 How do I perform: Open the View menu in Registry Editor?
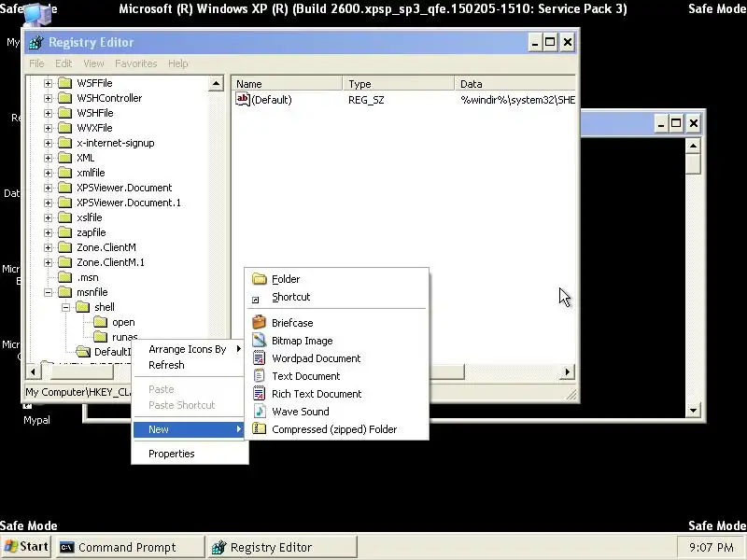(x=93, y=63)
